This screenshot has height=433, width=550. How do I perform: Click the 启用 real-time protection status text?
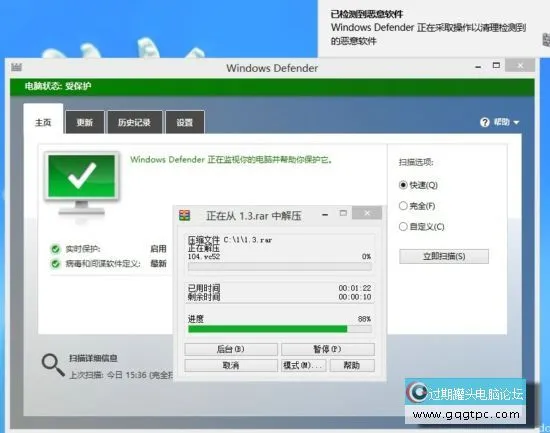(x=158, y=249)
